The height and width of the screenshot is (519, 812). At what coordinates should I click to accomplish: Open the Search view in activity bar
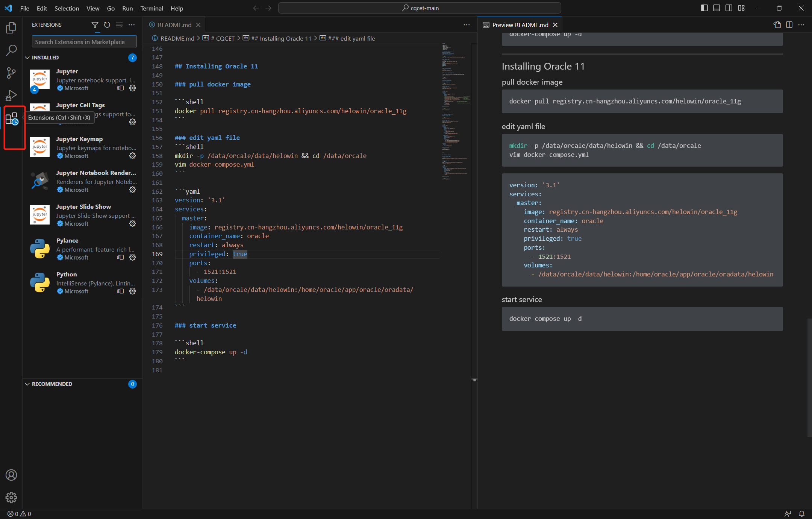pos(11,50)
